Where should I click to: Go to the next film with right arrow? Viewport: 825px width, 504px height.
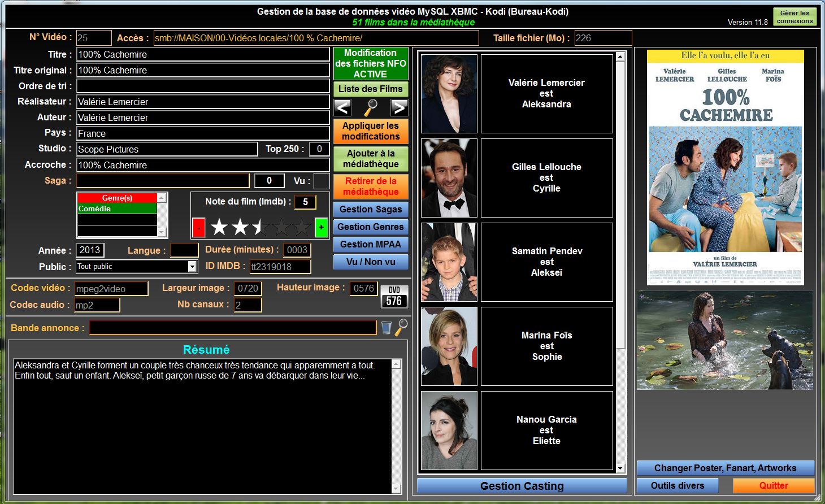399,107
